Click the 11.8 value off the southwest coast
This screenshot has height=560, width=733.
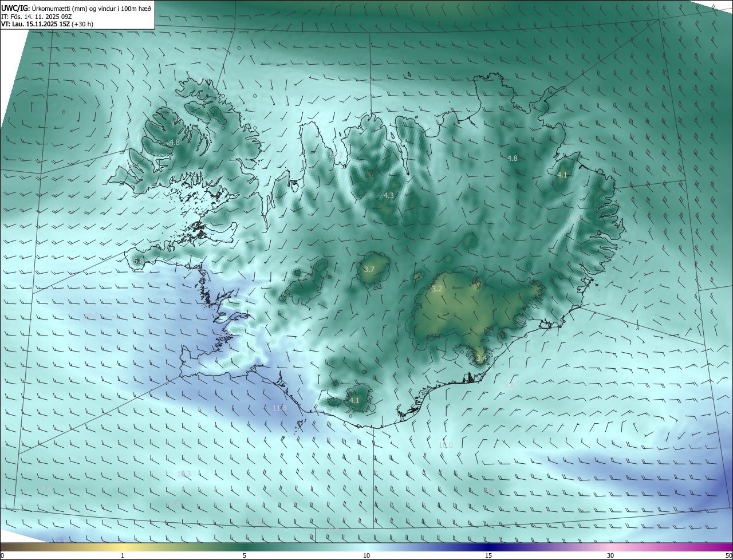click(x=279, y=408)
